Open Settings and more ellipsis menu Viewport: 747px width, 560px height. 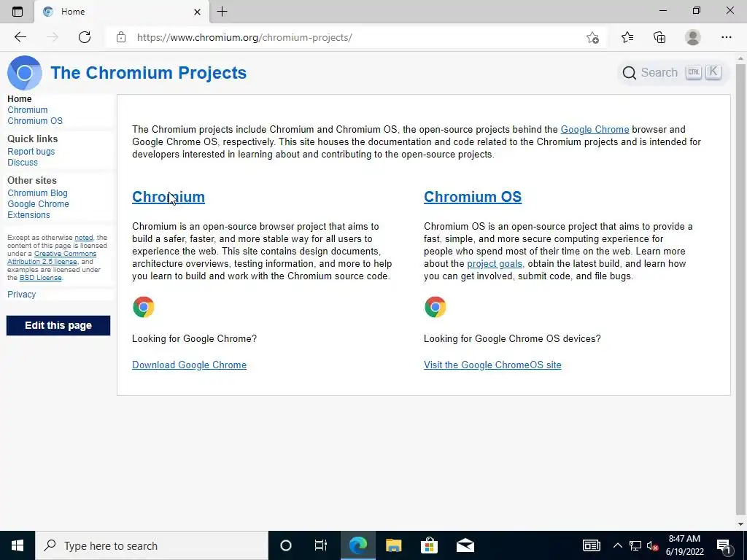(x=726, y=37)
